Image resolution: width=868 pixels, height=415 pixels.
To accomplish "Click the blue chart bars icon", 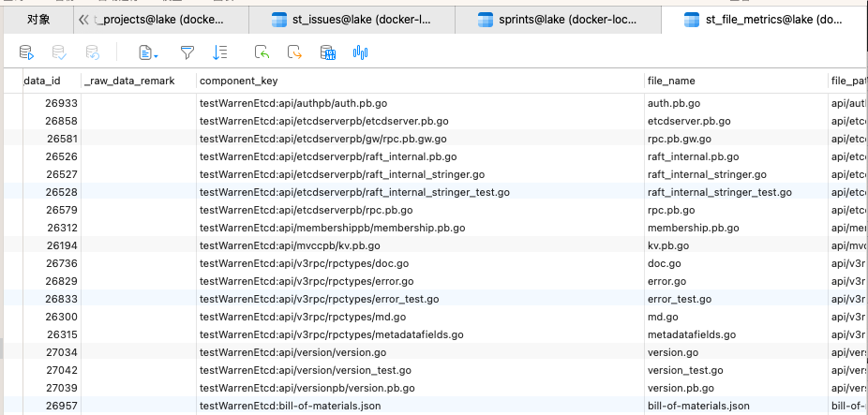I will (x=360, y=52).
